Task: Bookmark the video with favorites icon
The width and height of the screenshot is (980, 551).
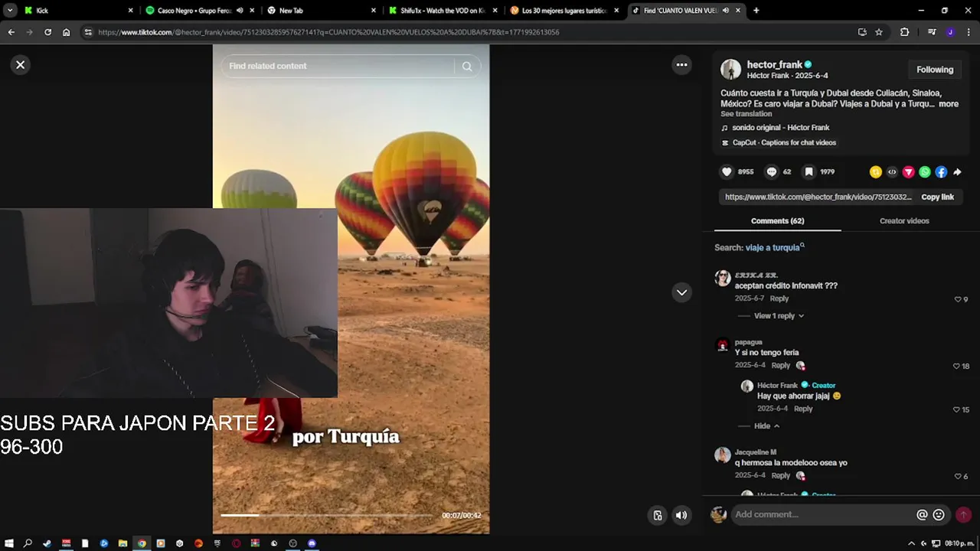Action: tap(808, 172)
